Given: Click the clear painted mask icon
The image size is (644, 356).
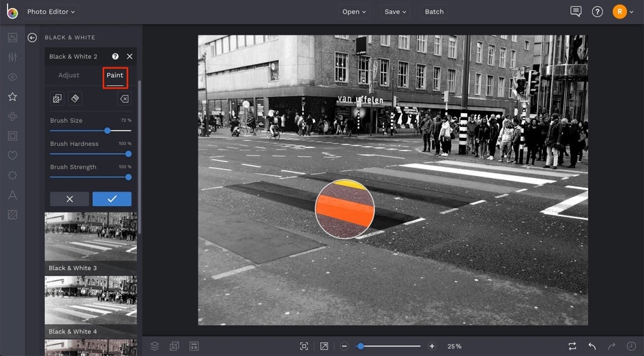Looking at the screenshot, I should 124,99.
